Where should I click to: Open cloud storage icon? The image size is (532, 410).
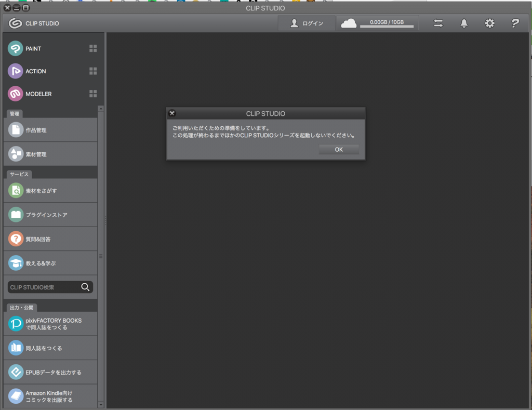point(349,23)
